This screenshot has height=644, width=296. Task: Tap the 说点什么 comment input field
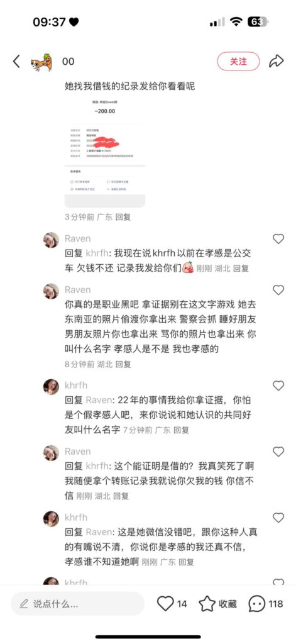point(77,603)
